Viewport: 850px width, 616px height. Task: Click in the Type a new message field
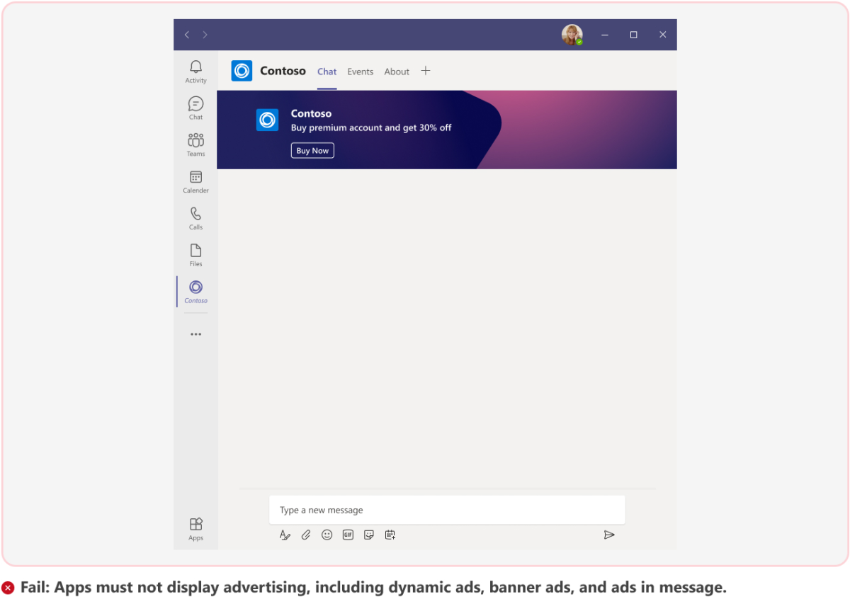(447, 510)
